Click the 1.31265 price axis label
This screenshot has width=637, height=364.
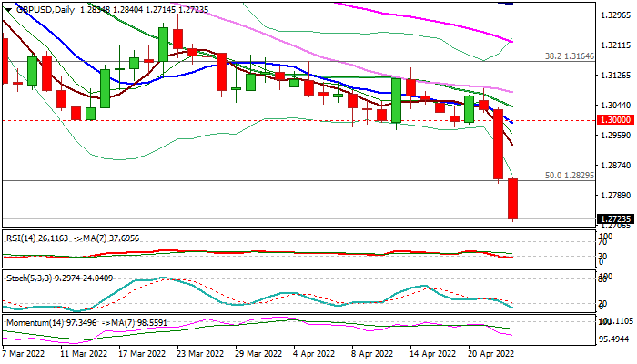coord(614,76)
